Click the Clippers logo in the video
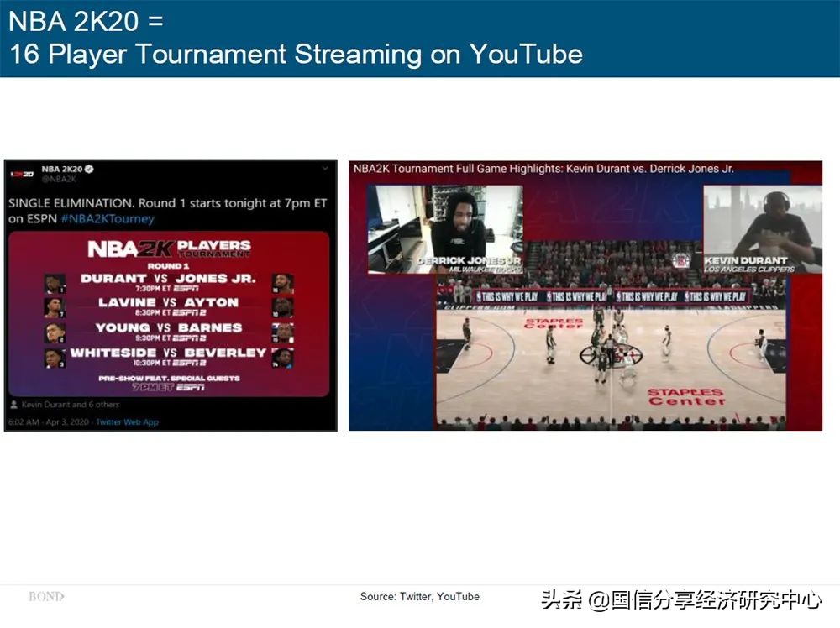 pyautogui.click(x=681, y=259)
